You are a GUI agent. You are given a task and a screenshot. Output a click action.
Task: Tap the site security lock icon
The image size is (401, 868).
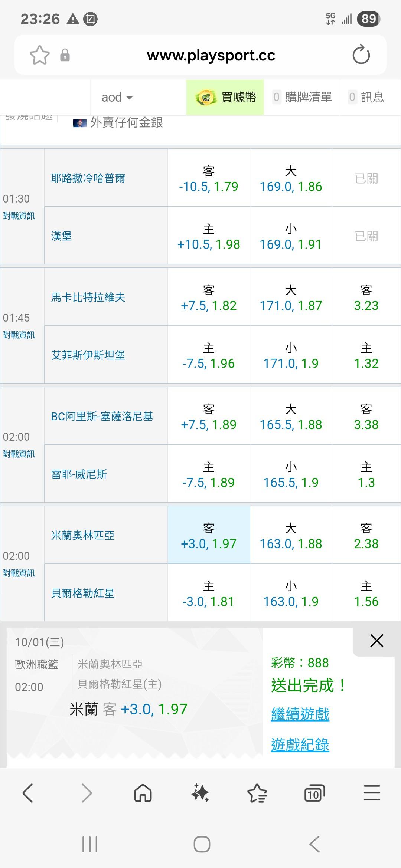[x=65, y=55]
